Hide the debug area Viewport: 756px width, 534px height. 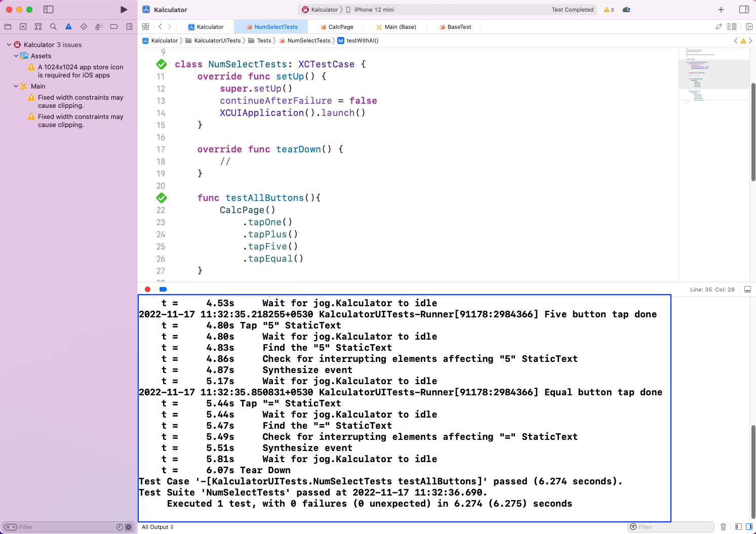point(747,290)
